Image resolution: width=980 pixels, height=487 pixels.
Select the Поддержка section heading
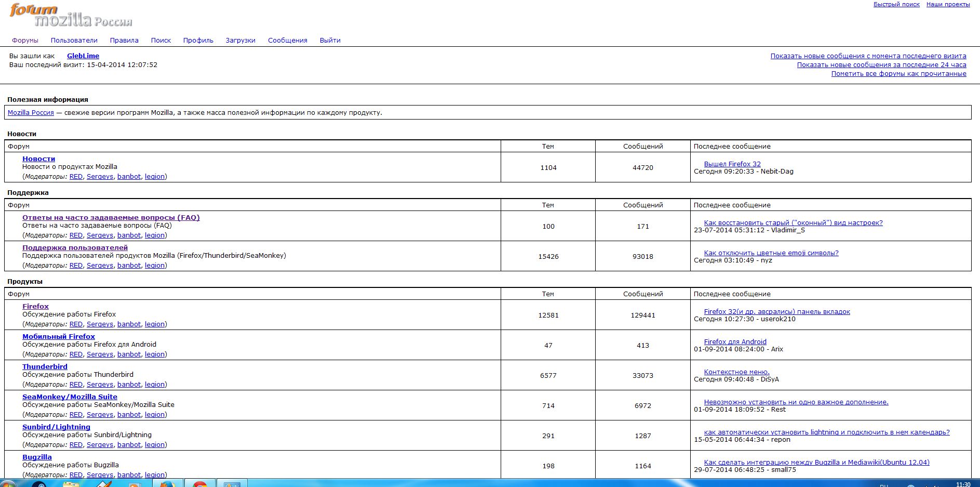(x=28, y=192)
